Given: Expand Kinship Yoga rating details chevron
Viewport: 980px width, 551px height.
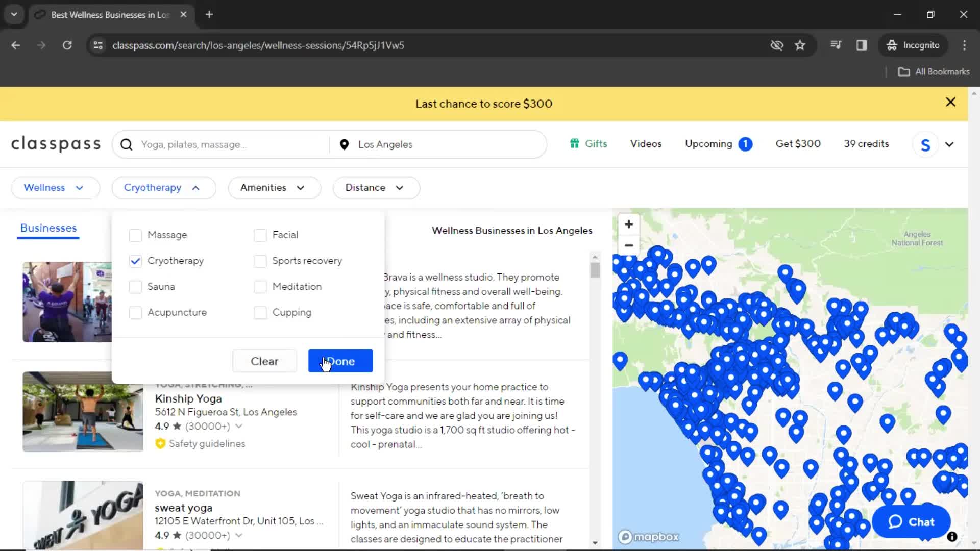Looking at the screenshot, I should (238, 426).
